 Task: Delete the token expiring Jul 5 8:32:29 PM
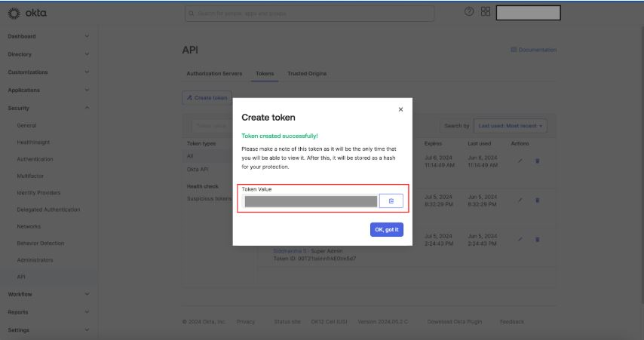(x=537, y=201)
